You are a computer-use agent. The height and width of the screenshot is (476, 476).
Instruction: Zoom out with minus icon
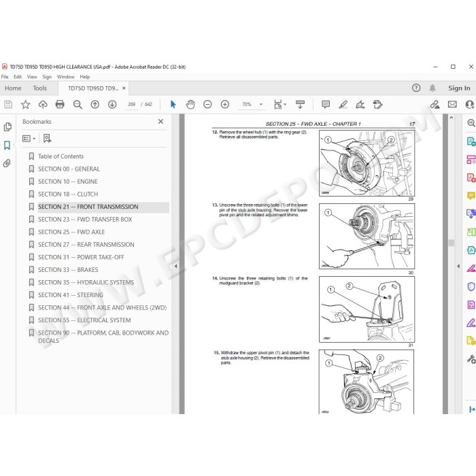207,105
